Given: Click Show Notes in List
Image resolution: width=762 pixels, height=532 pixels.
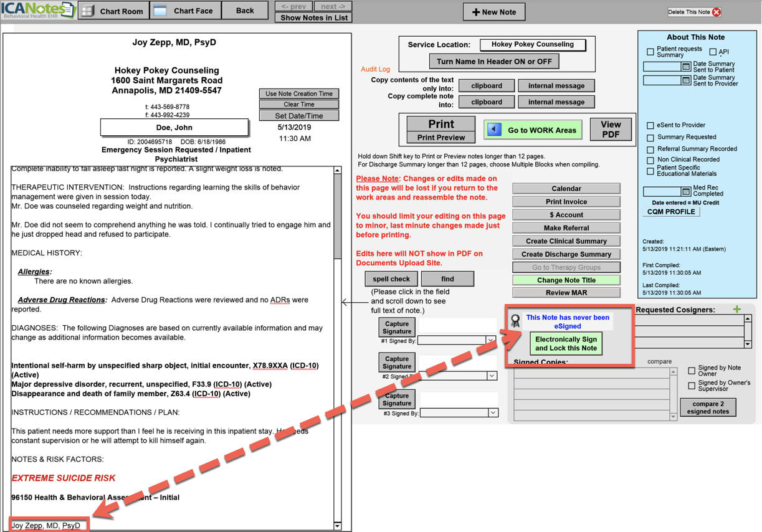Looking at the screenshot, I should [x=313, y=17].
